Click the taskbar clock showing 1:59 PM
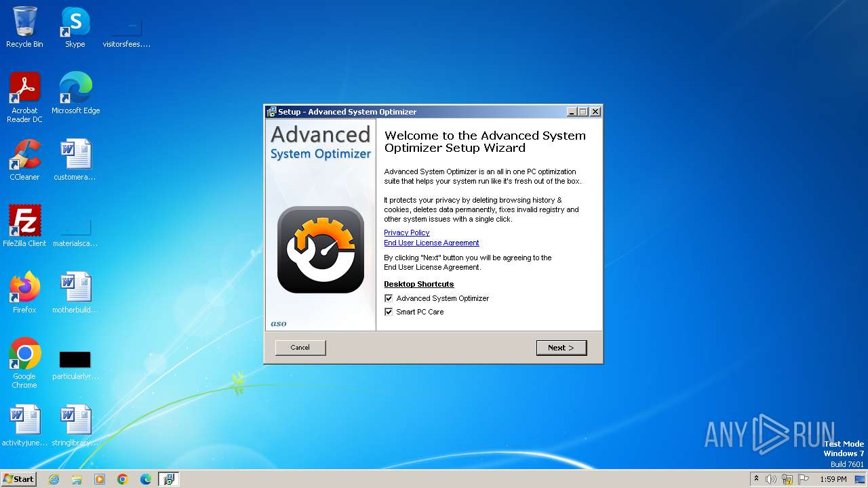The width and height of the screenshot is (868, 488). coord(833,479)
